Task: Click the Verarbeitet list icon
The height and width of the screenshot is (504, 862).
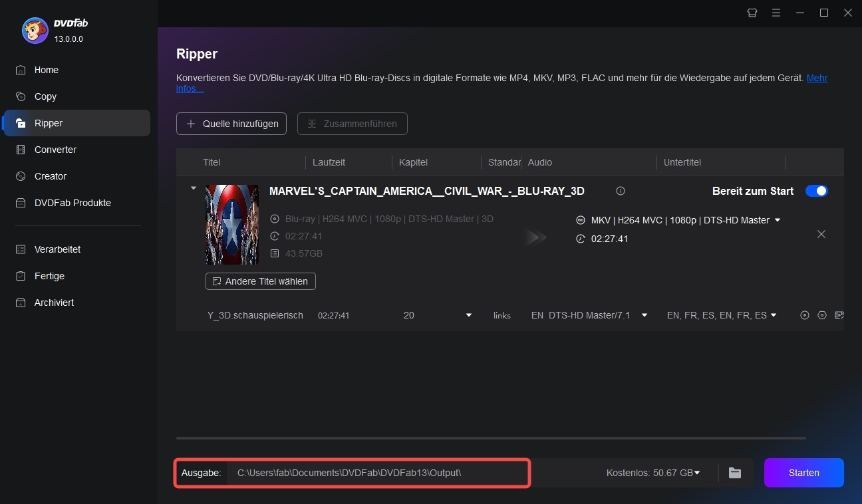Action: pos(21,249)
